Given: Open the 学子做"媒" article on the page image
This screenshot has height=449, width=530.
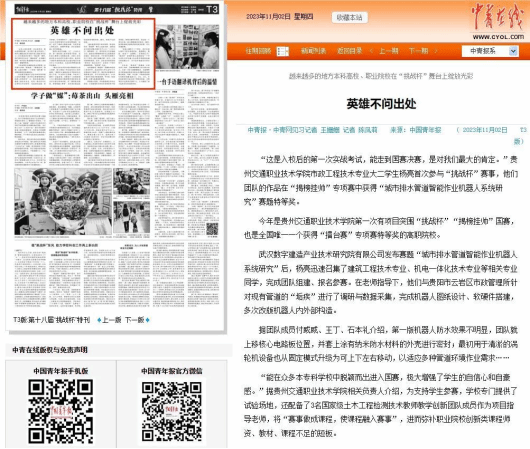Looking at the screenshot, I should point(82,96).
